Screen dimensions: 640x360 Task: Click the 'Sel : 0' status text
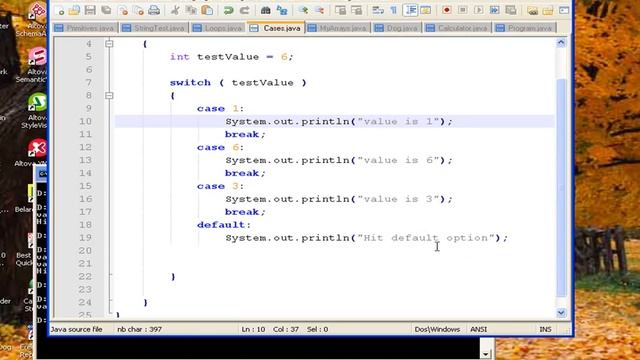coord(318,329)
